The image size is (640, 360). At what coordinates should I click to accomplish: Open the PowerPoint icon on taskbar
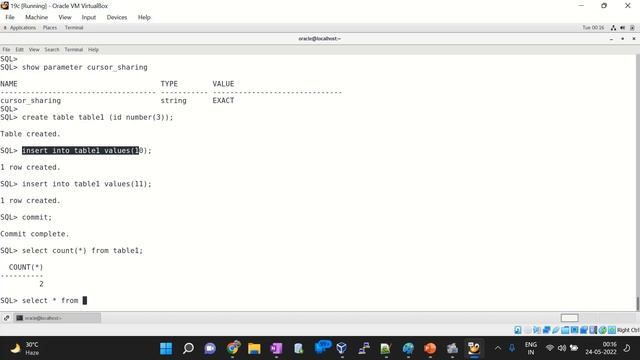click(430, 349)
